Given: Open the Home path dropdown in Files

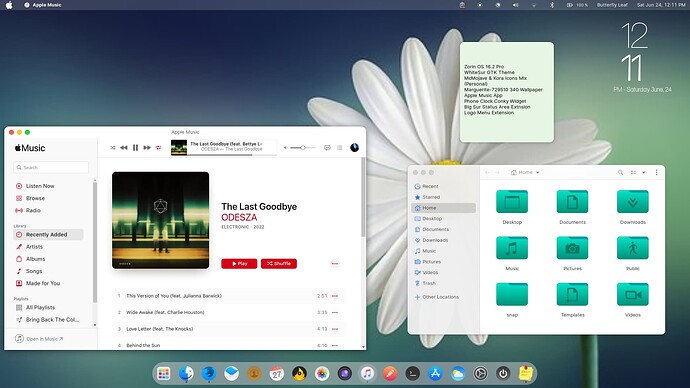Looking at the screenshot, I should pyautogui.click(x=525, y=172).
